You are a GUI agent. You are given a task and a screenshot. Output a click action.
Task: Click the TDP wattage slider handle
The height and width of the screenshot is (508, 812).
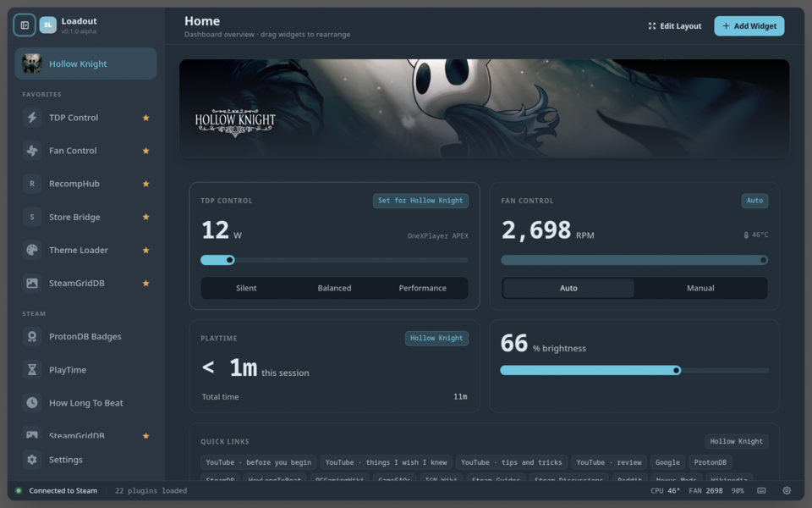pyautogui.click(x=229, y=260)
